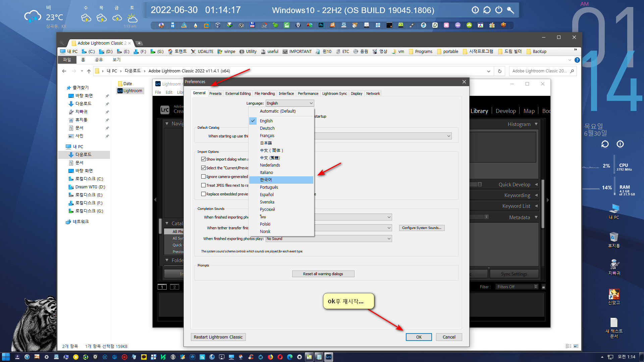Open the Programs bookmark folder
The image size is (644, 362).
pos(421,52)
